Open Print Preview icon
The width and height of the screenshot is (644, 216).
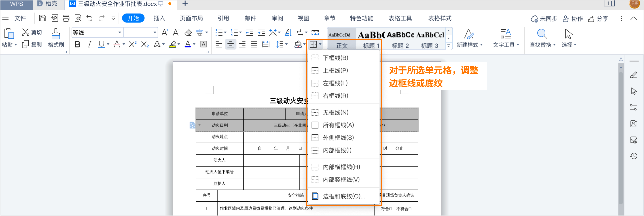[x=78, y=18]
